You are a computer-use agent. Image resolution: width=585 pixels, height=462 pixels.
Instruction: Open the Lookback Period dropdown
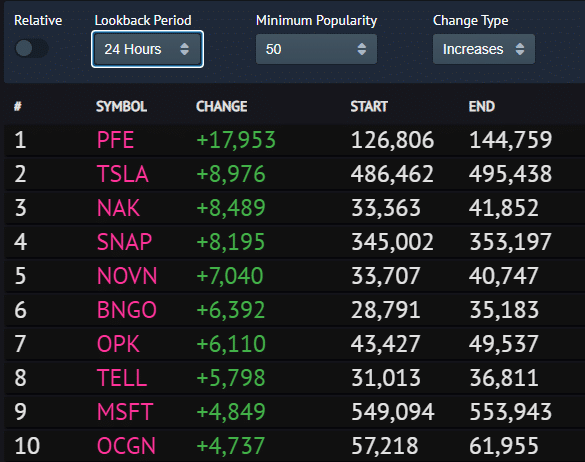[147, 49]
